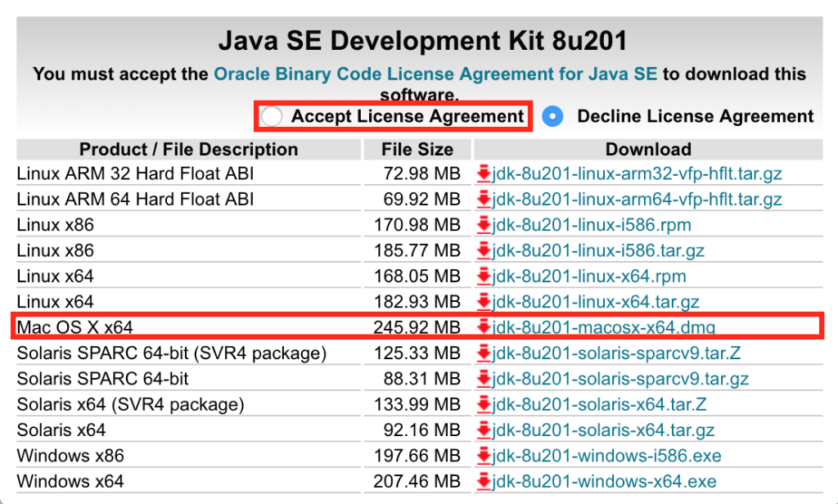
Task: Click download arrow icon for linux-arm64 file
Action: (x=484, y=200)
